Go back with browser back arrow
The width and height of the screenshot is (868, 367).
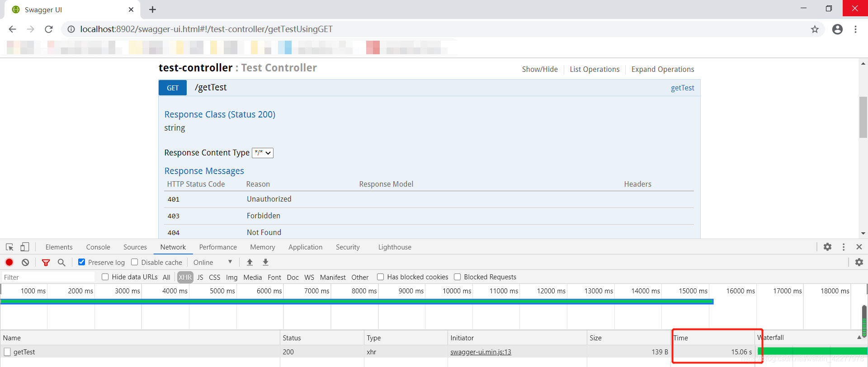pos(12,29)
